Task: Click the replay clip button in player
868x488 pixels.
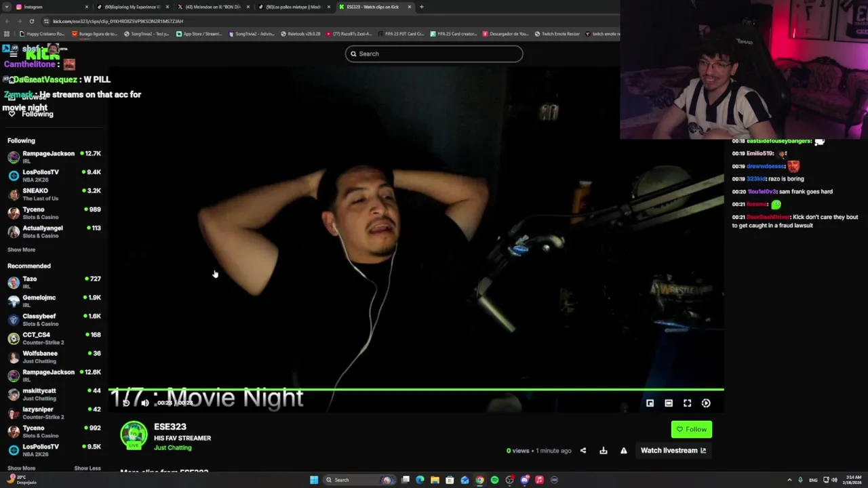Action: tap(126, 403)
